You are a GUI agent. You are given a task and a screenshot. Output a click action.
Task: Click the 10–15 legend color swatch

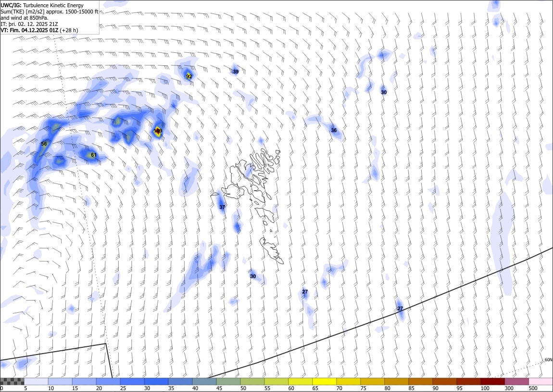pos(60,381)
